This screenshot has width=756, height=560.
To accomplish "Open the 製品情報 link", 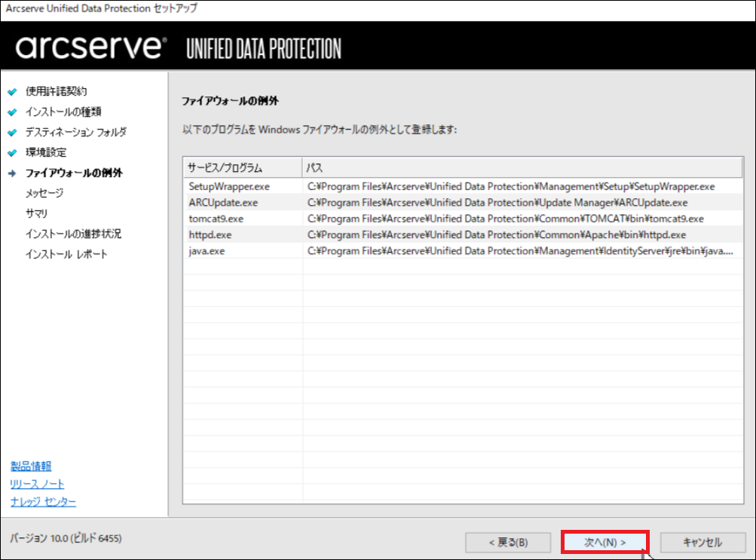I will point(31,466).
